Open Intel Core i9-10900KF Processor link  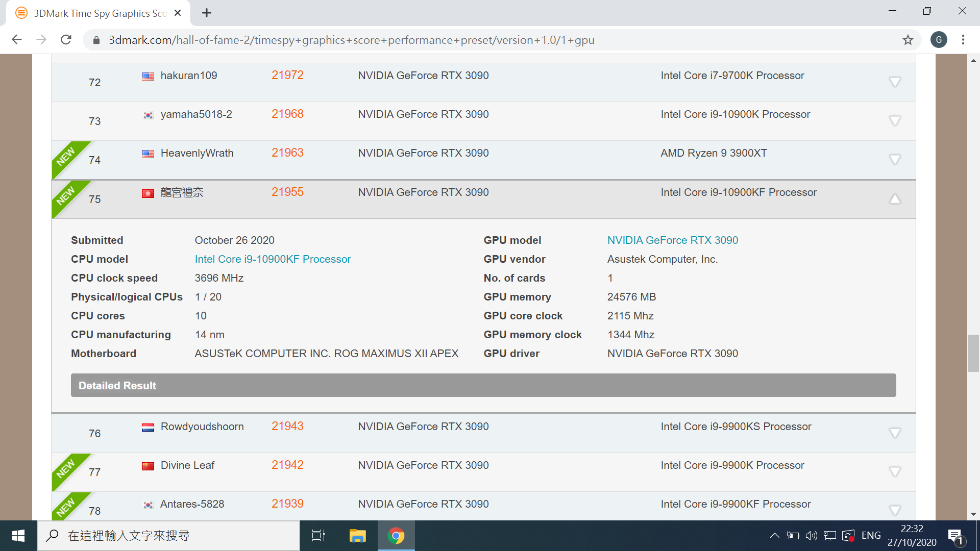click(x=273, y=259)
